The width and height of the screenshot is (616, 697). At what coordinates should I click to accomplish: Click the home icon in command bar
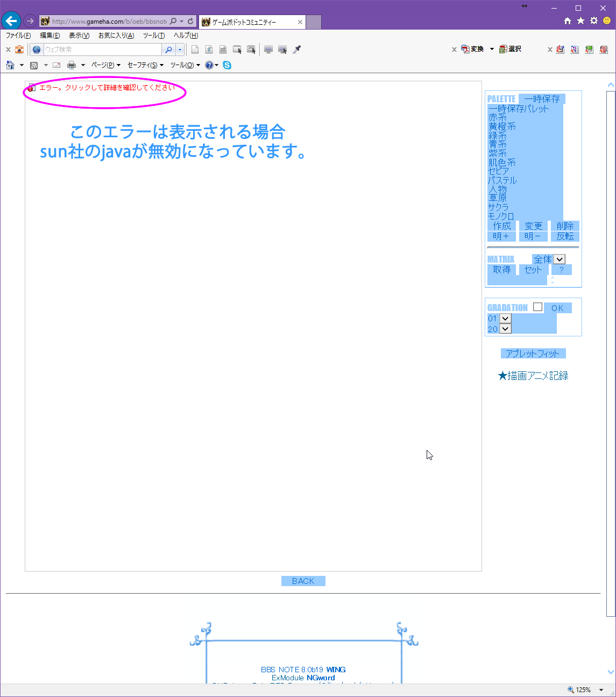pos(10,65)
